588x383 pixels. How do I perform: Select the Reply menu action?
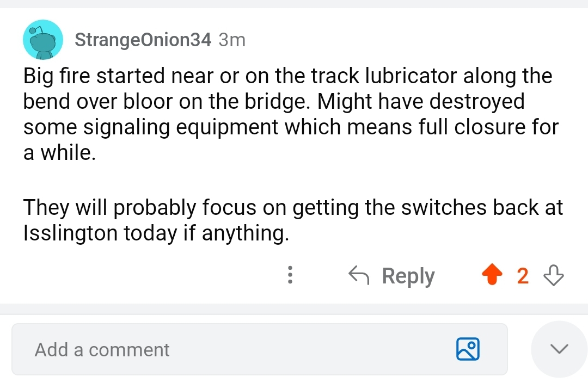(407, 275)
